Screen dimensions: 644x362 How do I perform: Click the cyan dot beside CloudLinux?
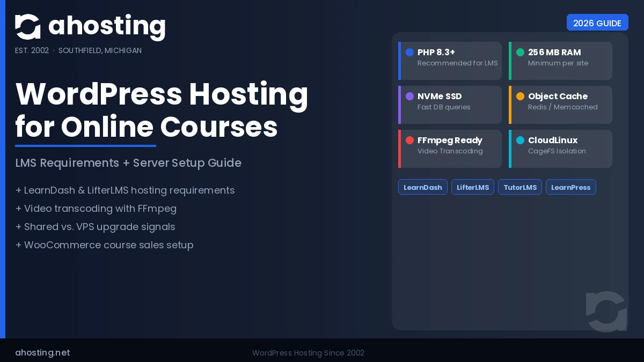[521, 141]
